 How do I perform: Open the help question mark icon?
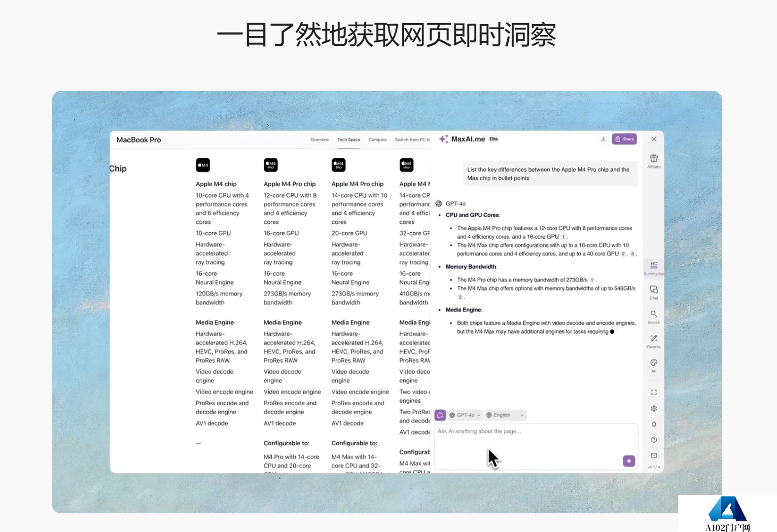[654, 440]
